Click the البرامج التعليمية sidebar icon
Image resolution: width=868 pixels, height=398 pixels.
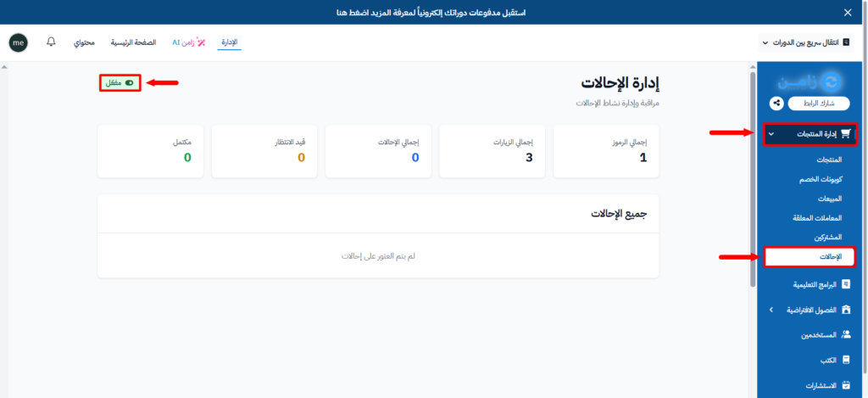tap(845, 285)
